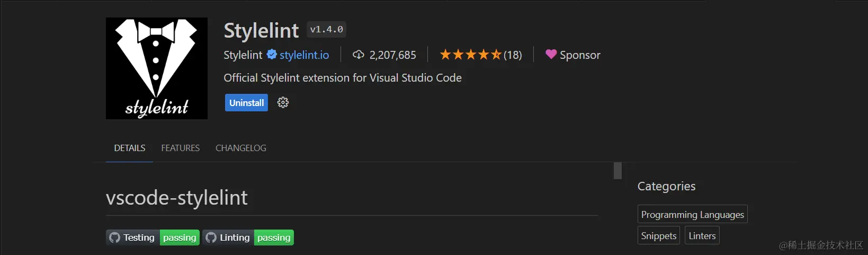This screenshot has height=255, width=868.
Task: Click the verified publisher badge icon
Action: [272, 55]
